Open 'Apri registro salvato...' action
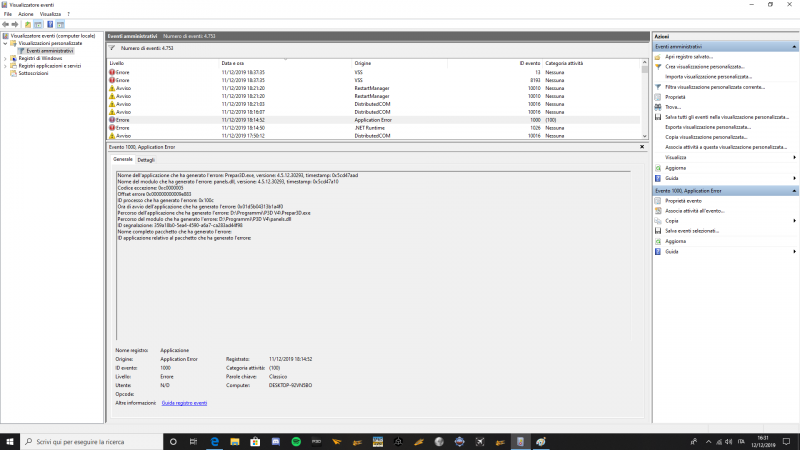Image resolution: width=800 pixels, height=450 pixels. (x=691, y=57)
